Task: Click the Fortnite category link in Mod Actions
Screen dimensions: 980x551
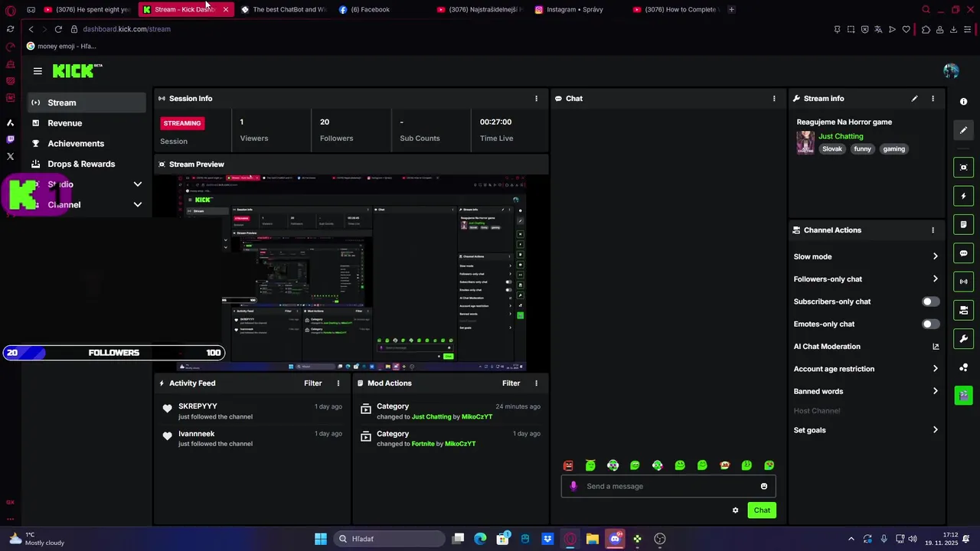Action: (x=423, y=444)
